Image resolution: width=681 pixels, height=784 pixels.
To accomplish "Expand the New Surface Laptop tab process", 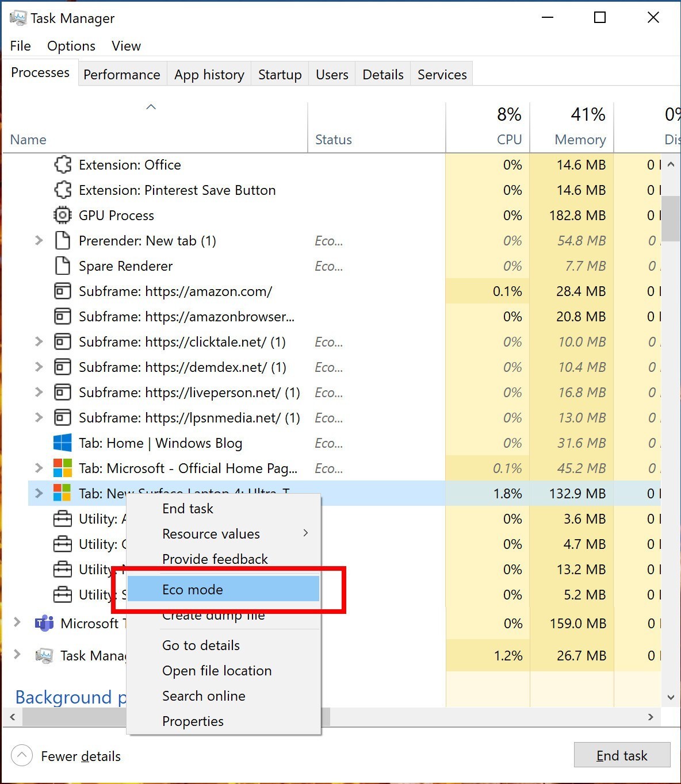I will 39,493.
